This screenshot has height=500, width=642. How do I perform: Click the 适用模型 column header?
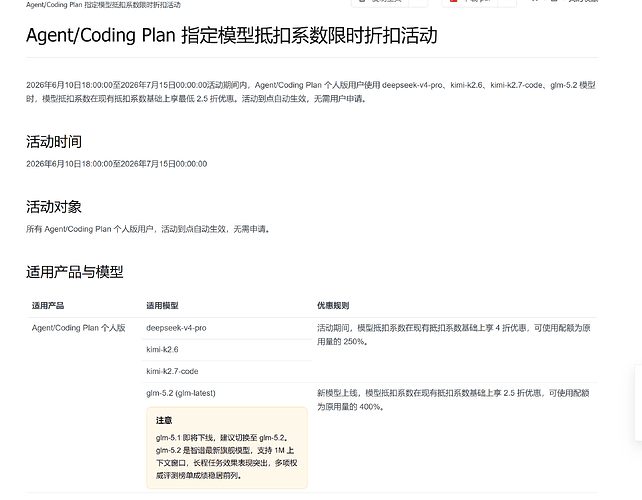click(162, 305)
